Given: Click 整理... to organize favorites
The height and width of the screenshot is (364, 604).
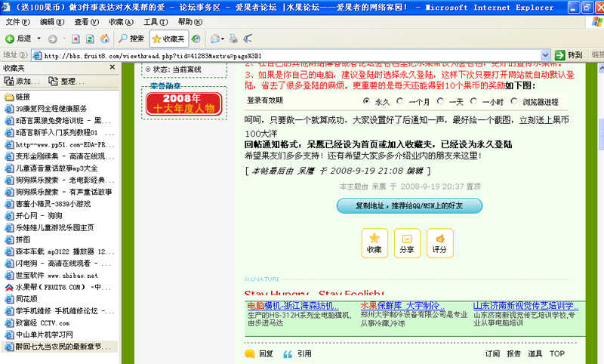Looking at the screenshot, I should point(66,82).
